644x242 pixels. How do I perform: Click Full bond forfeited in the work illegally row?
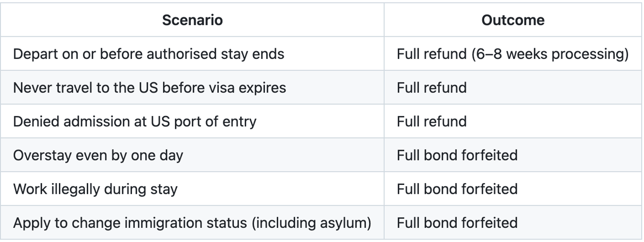(457, 189)
